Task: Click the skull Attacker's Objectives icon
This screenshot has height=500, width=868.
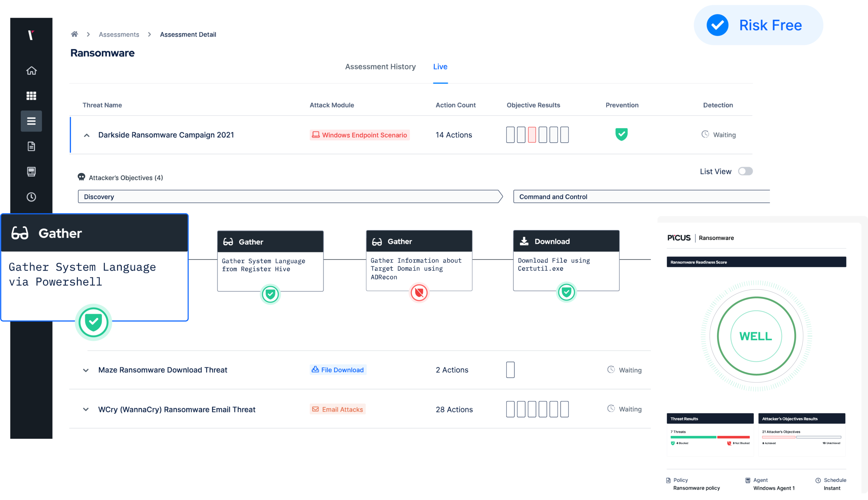Action: pos(81,177)
